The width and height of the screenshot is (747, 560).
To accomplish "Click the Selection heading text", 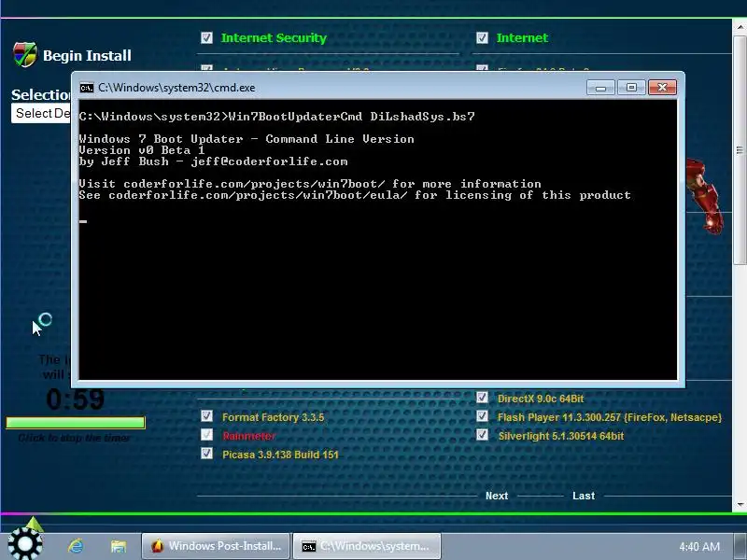I will click(x=41, y=95).
